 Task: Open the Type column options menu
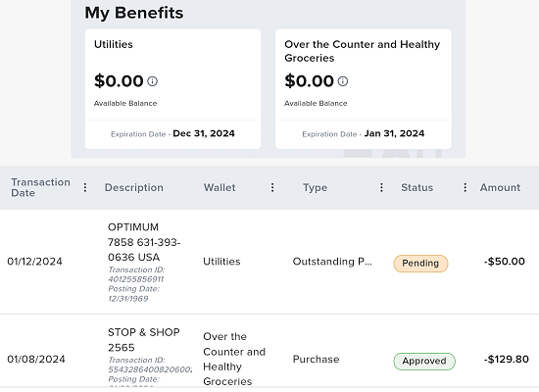(381, 187)
